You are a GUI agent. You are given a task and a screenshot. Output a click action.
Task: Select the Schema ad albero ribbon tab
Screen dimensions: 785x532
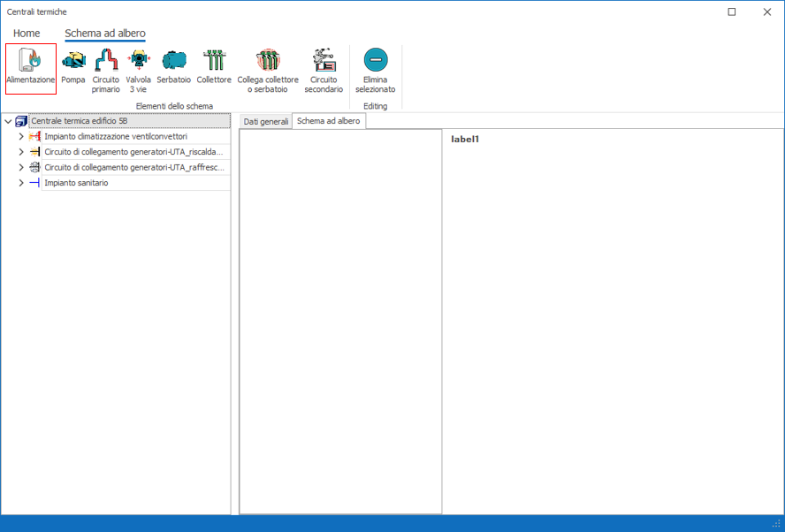[105, 34]
